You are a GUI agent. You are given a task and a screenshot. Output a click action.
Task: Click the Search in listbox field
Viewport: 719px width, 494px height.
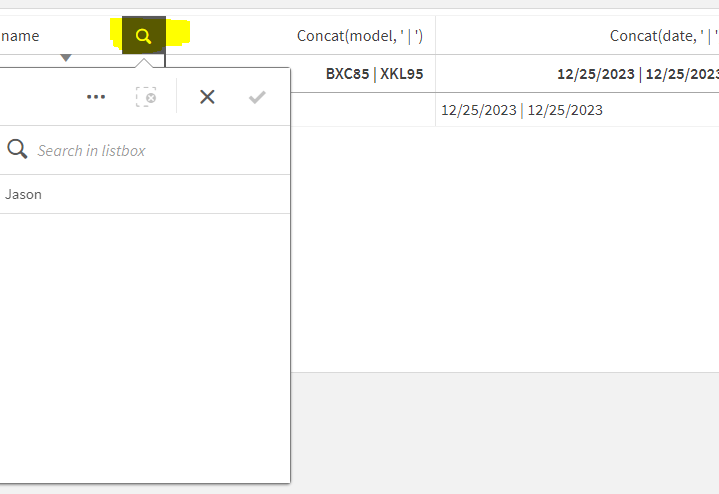pos(150,150)
